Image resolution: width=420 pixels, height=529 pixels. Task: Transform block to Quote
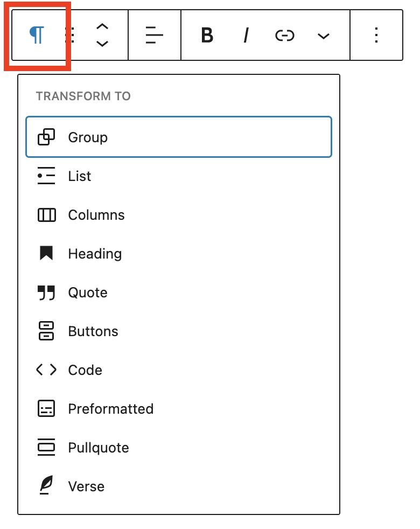pos(179,293)
